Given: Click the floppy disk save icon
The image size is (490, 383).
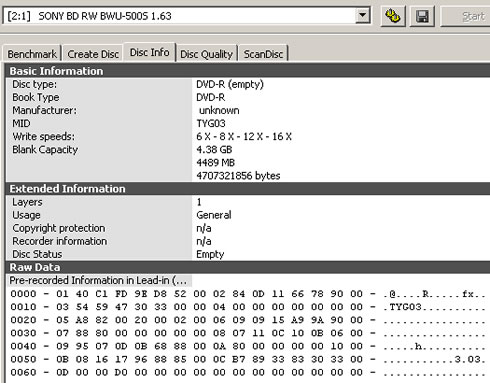Looking at the screenshot, I should pos(422,16).
